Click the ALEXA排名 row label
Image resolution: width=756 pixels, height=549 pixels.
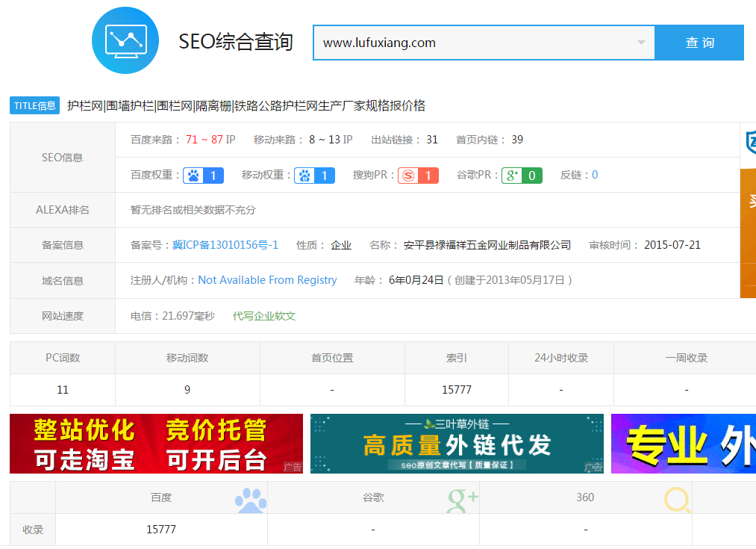[63, 210]
